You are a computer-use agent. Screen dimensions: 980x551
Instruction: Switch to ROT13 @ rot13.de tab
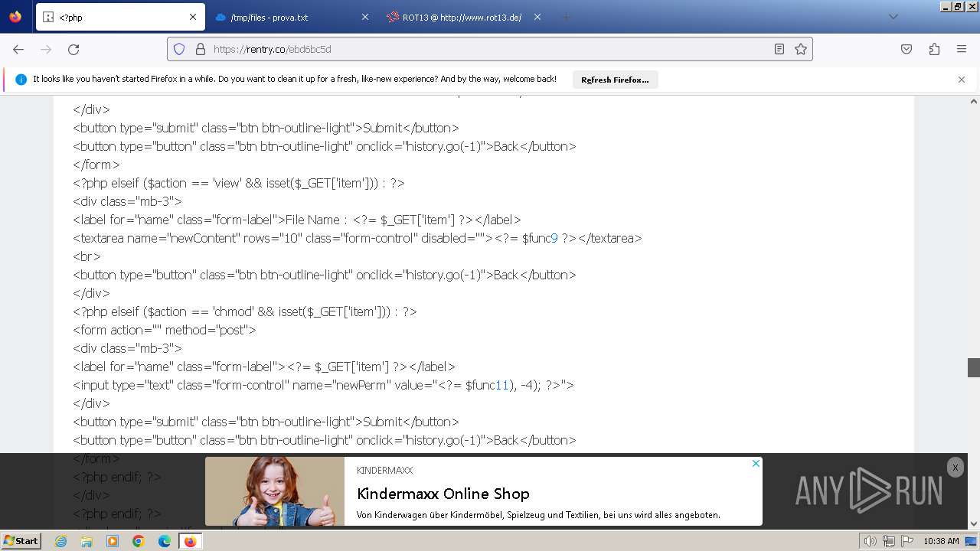[x=465, y=17]
